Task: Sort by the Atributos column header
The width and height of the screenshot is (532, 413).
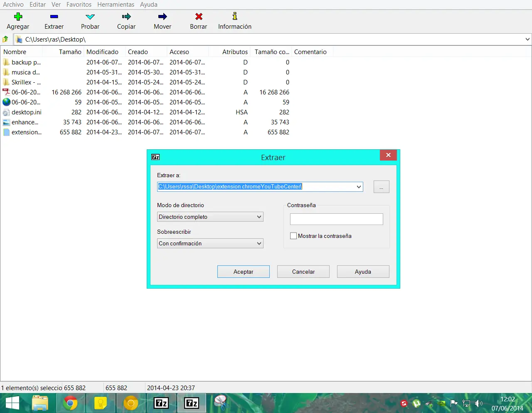Action: [229, 52]
